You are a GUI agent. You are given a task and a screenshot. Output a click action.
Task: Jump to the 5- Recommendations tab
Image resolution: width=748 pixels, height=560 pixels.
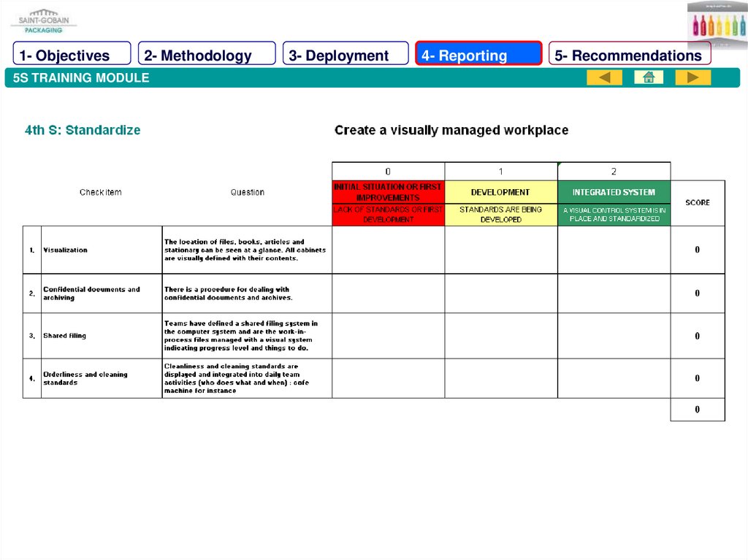(630, 55)
